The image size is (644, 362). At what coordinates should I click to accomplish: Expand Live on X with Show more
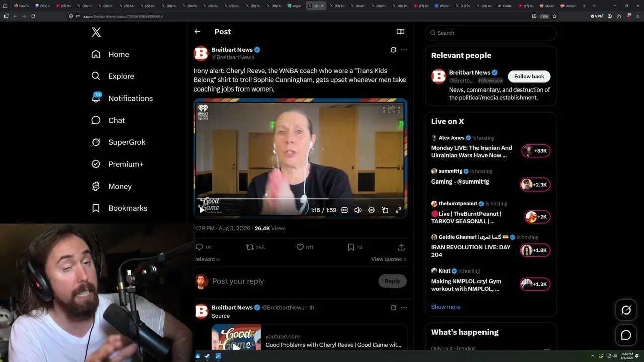[x=445, y=307]
